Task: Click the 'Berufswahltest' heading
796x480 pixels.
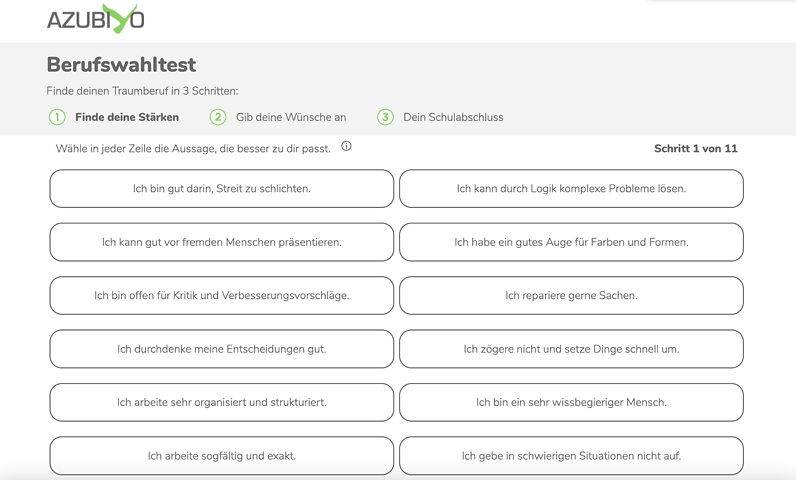Action: pyautogui.click(x=121, y=65)
